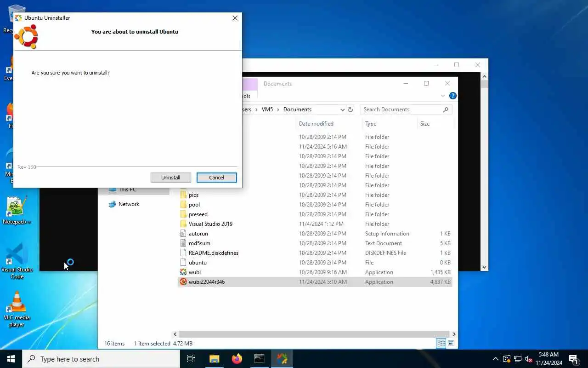Select the wubi22044r346 application file
Image resolution: width=588 pixels, height=368 pixels.
click(x=315, y=282)
